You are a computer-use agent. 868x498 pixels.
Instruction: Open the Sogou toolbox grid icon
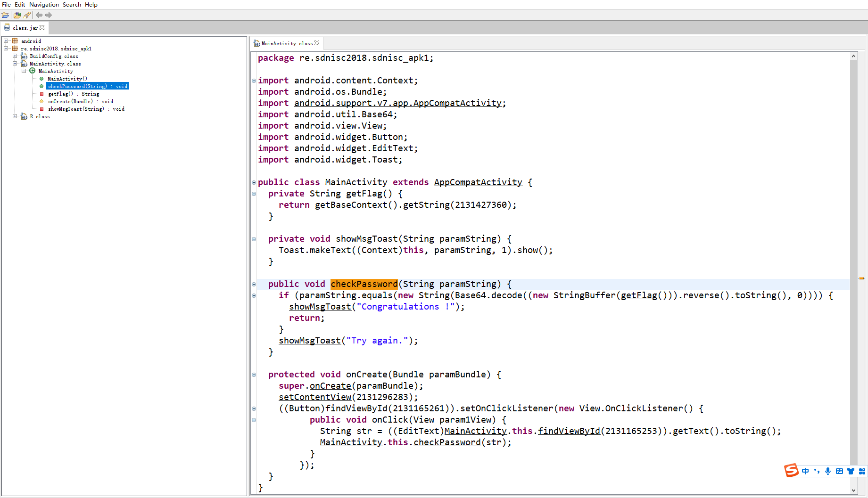coord(862,471)
